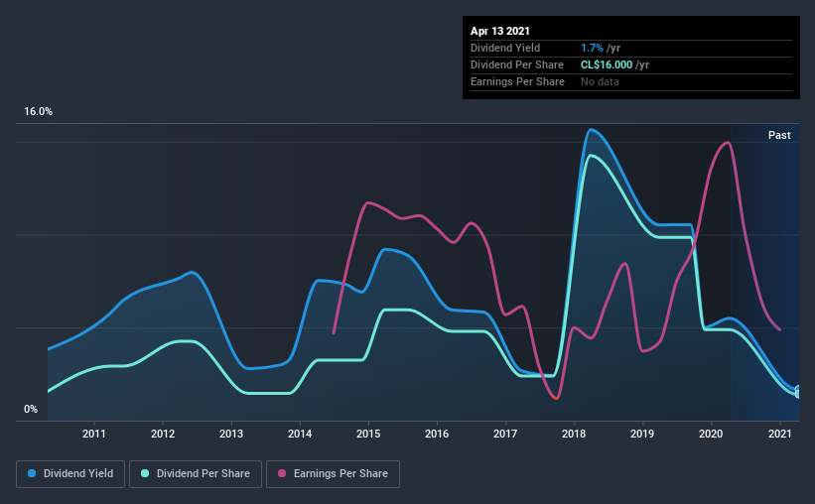This screenshot has height=504, width=815.
Task: Click the 0% y-axis label
Action: click(x=31, y=410)
